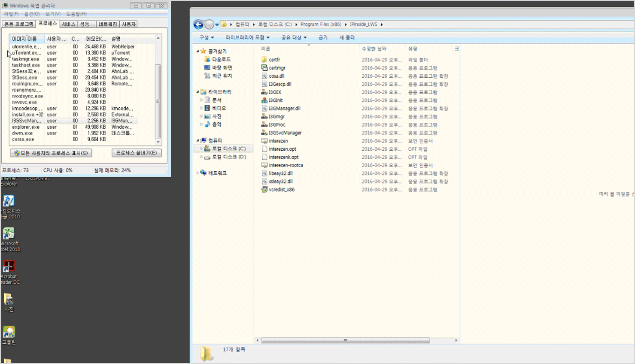Screen dimensions: 635x364
Task: Click the 프로세스 끝내기 button
Action: click(137, 153)
